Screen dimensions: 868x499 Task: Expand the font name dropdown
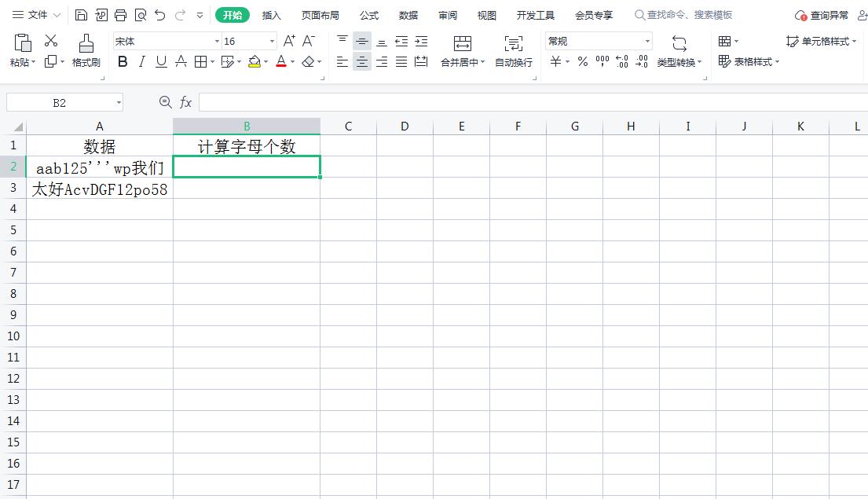tap(217, 41)
